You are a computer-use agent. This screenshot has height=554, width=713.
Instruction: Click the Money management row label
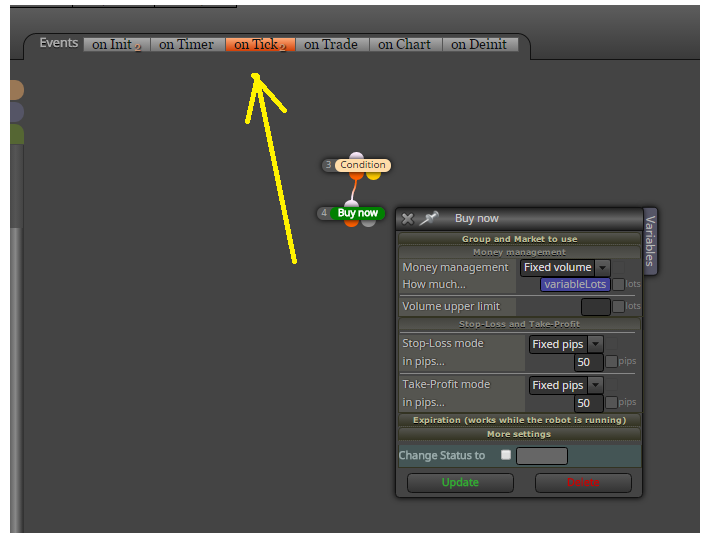coord(455,267)
